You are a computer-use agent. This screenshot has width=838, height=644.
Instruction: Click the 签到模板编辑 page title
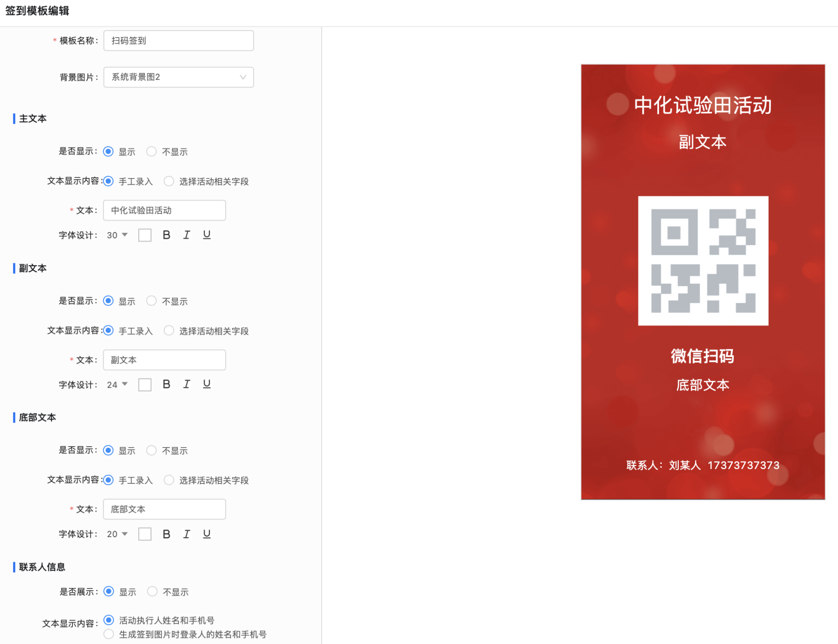click(37, 11)
